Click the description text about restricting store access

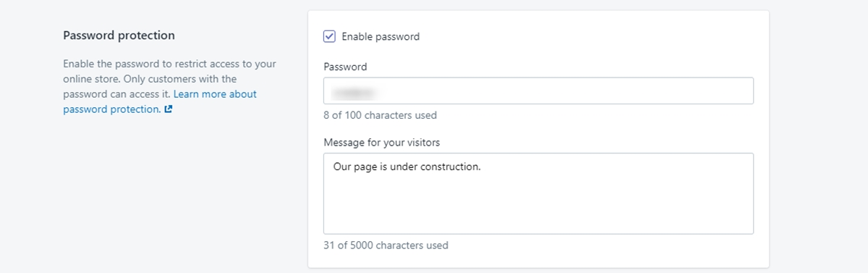(x=169, y=79)
